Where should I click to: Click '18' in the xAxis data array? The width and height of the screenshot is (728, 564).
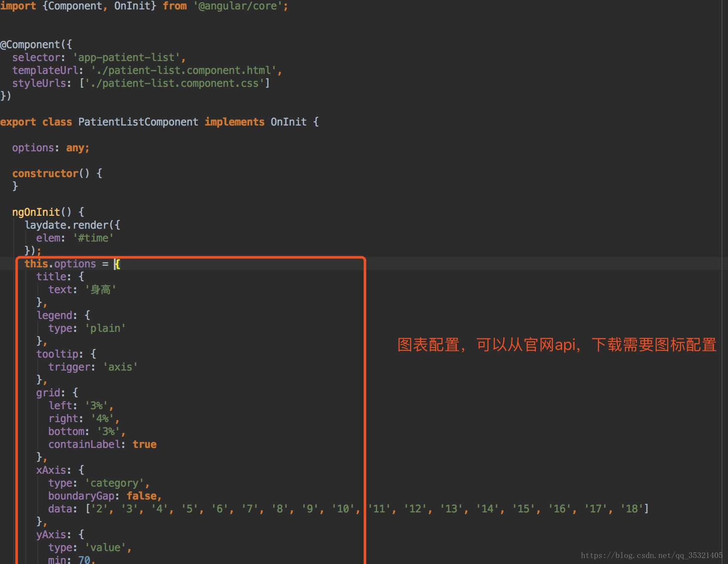631,509
